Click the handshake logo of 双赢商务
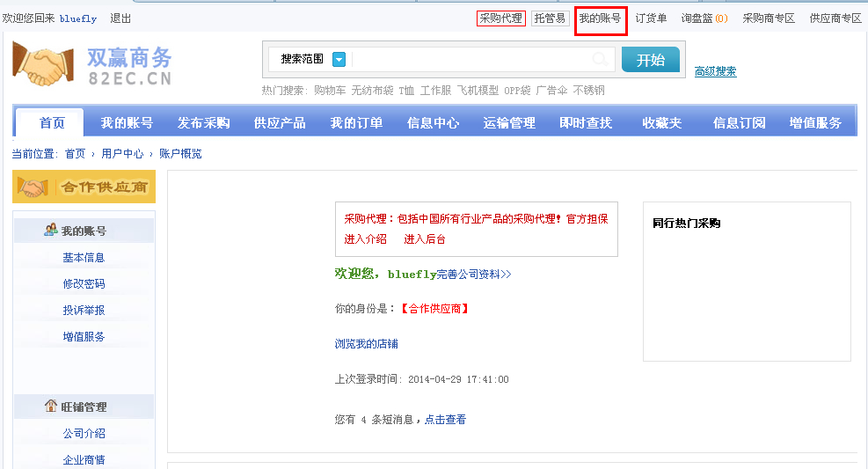 click(x=43, y=64)
